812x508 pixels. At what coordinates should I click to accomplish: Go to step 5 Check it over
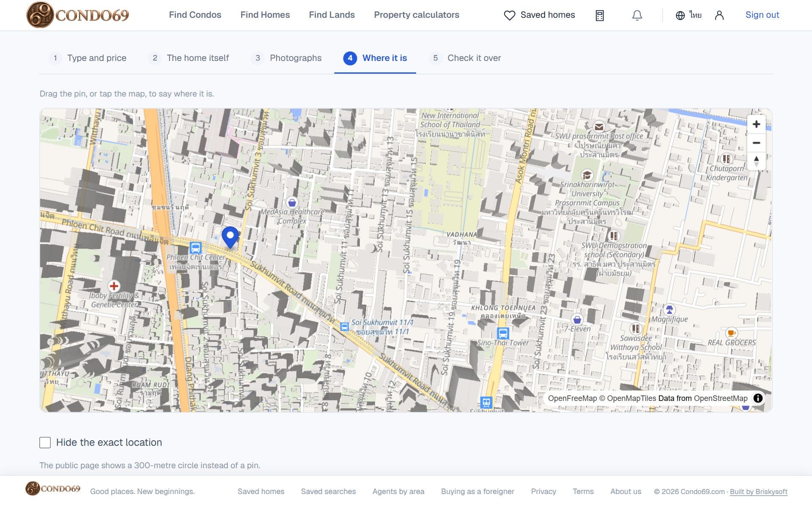(x=465, y=58)
